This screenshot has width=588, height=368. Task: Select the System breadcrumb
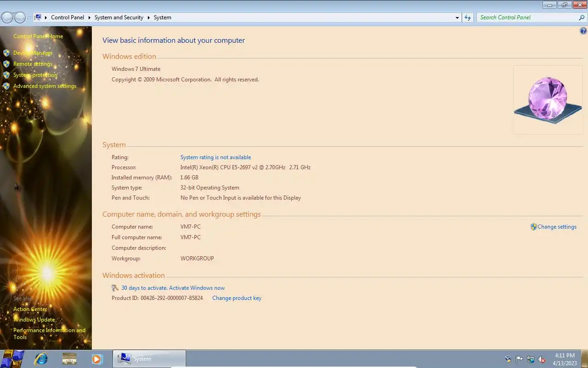(163, 17)
